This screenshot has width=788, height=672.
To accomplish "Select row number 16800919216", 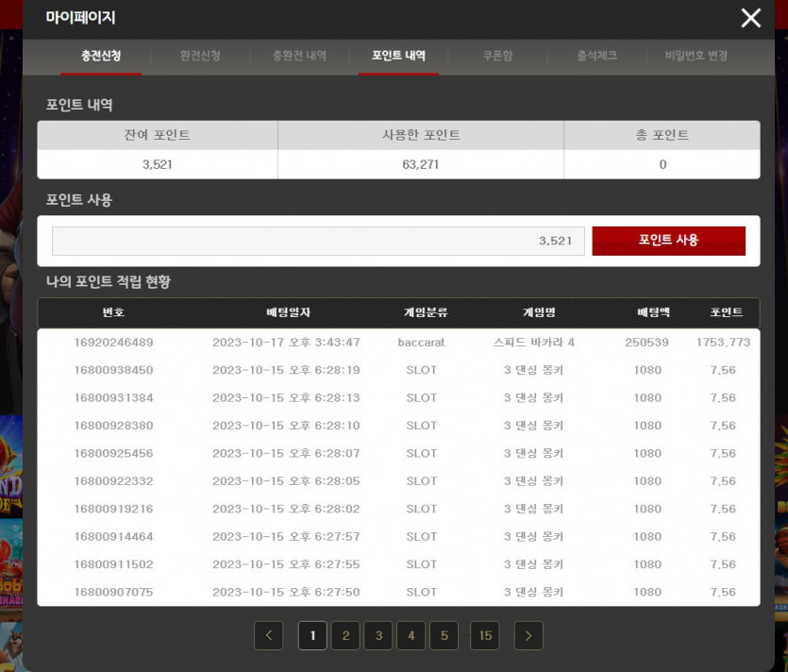I will [113, 509].
